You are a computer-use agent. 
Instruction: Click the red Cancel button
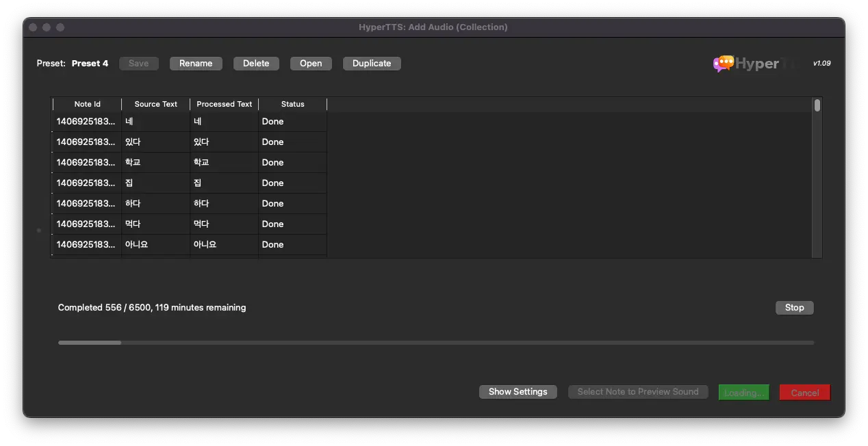tap(804, 393)
